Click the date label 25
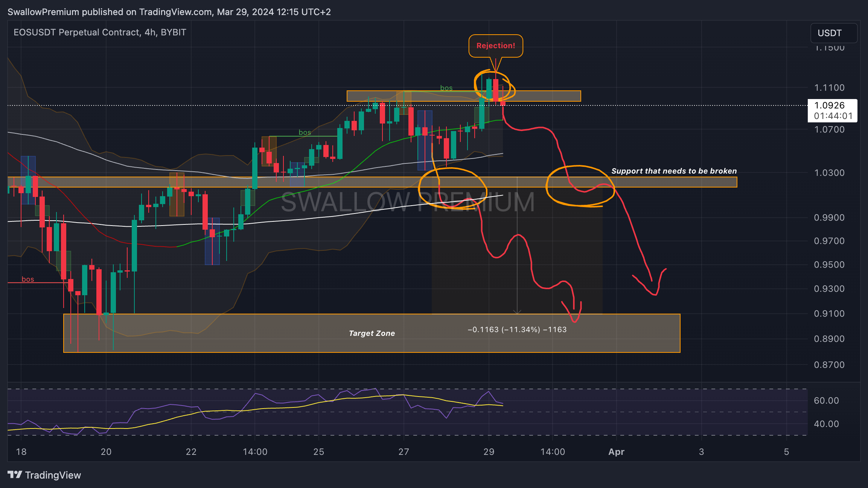Screen dimensions: 868x488 [319, 452]
